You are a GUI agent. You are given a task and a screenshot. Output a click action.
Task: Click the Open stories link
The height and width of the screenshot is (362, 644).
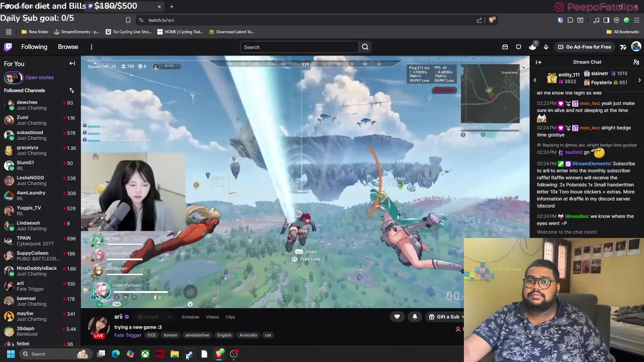(39, 77)
